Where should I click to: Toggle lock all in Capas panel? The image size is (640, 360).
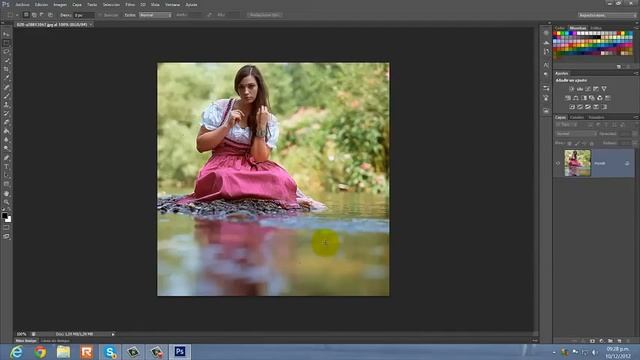pos(591,143)
